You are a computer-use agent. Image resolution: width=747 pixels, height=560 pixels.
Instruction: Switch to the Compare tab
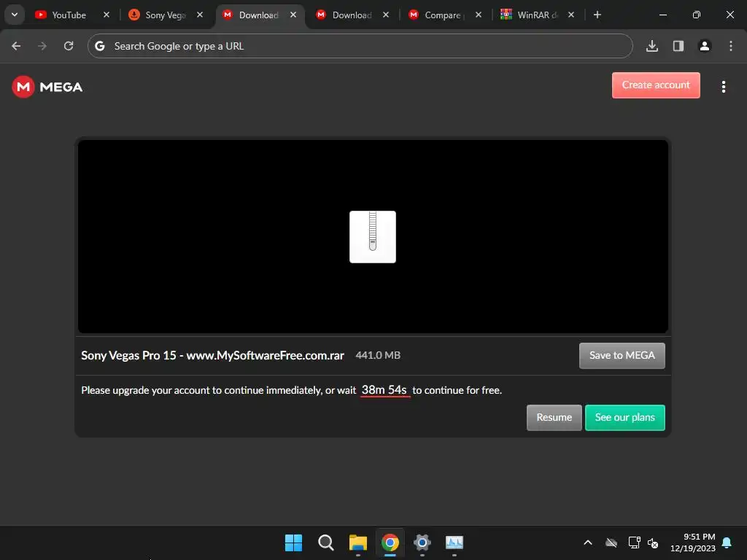click(x=445, y=15)
